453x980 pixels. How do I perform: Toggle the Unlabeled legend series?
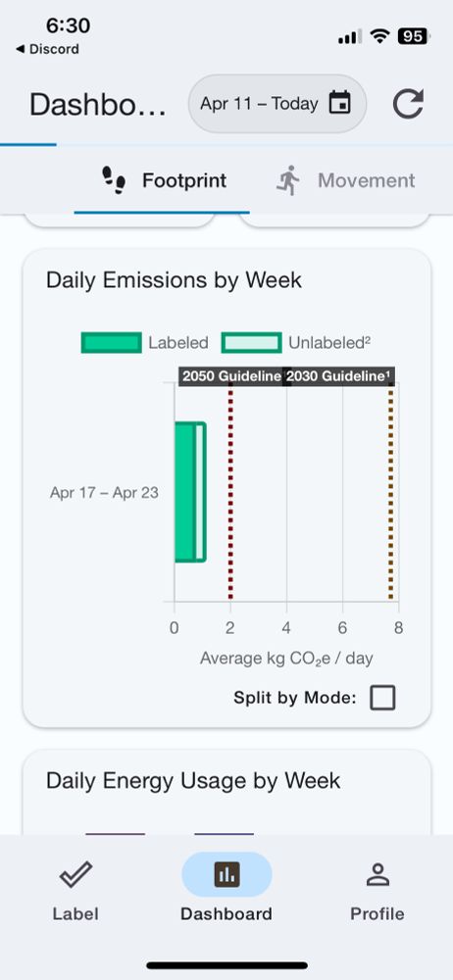pos(296,342)
